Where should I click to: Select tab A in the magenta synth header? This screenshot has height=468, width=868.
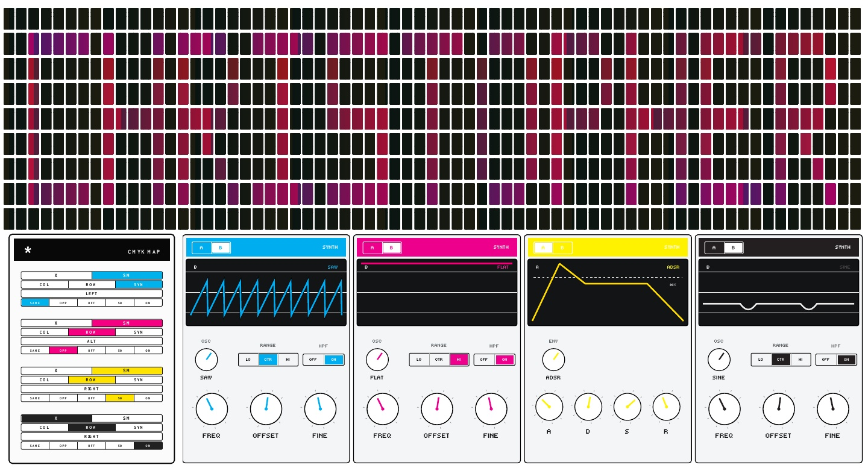pyautogui.click(x=372, y=248)
